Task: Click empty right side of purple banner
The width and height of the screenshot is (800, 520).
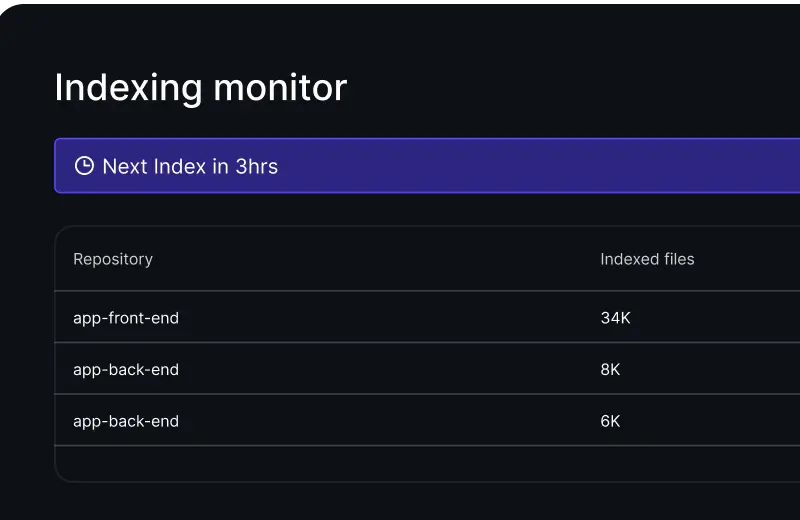Action: click(x=600, y=166)
